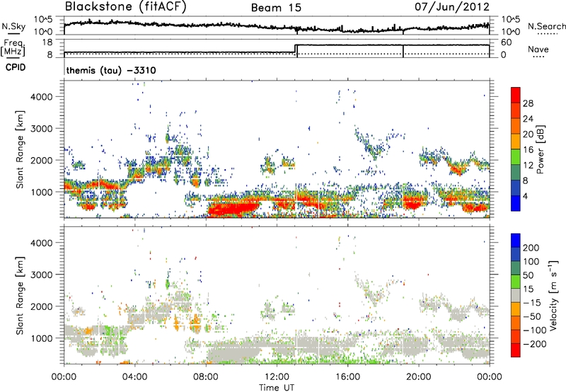Click the '16' tick on the power scale
This screenshot has height=392, width=566.
528,150
